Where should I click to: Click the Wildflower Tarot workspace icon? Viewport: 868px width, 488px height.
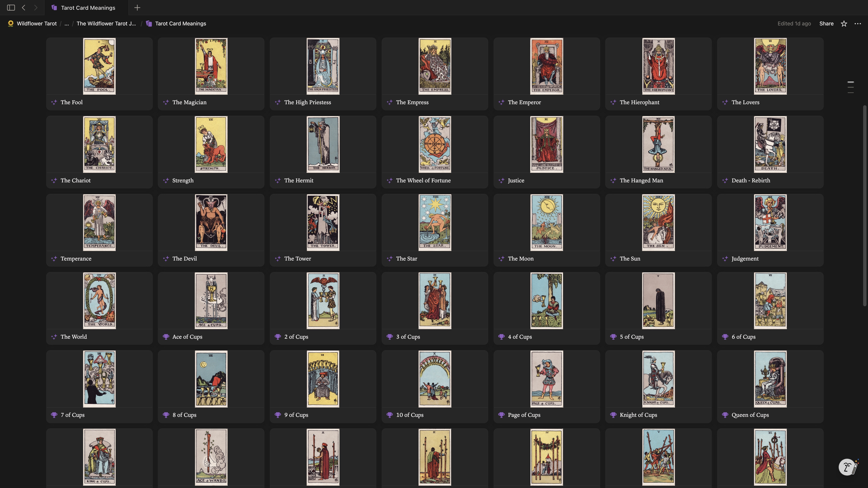click(x=10, y=24)
